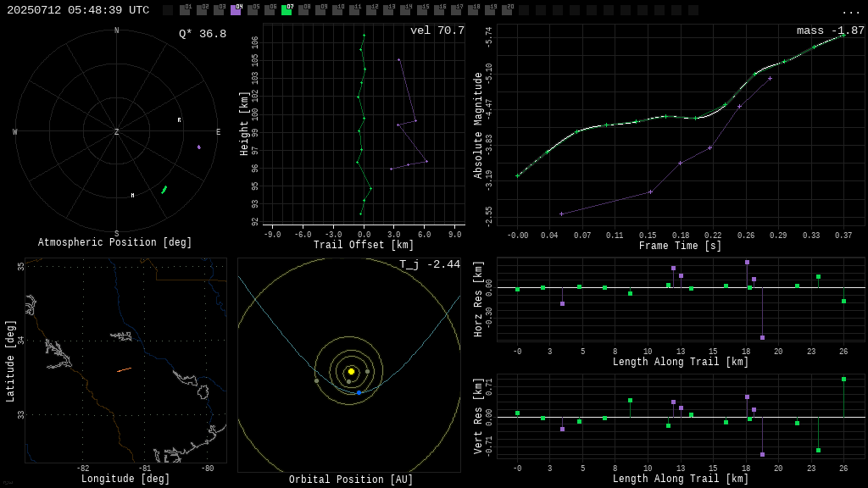Click the M marker in atmospheric plot
The width and height of the screenshot is (868, 488).
132,196
